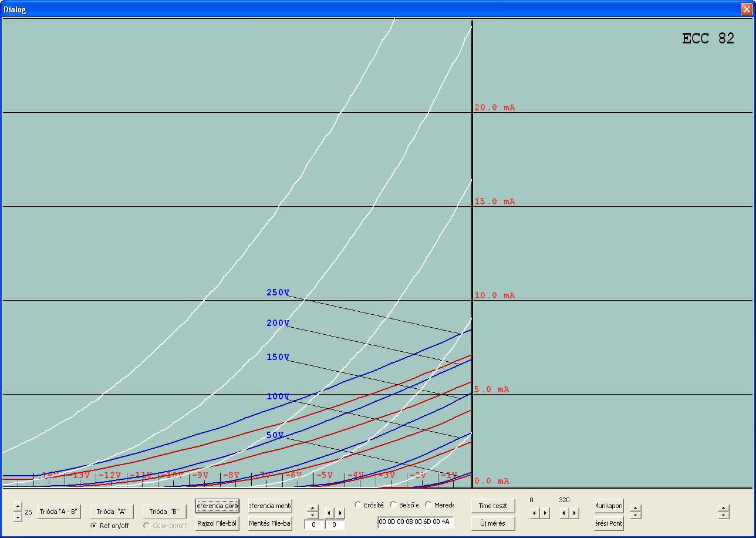Select the Meredekség radio option

[x=428, y=505]
